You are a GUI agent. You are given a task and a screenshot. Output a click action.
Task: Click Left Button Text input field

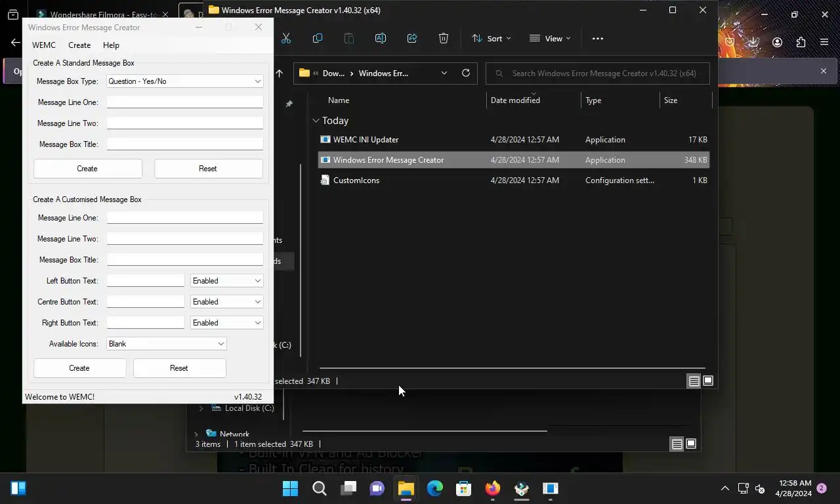pos(146,281)
